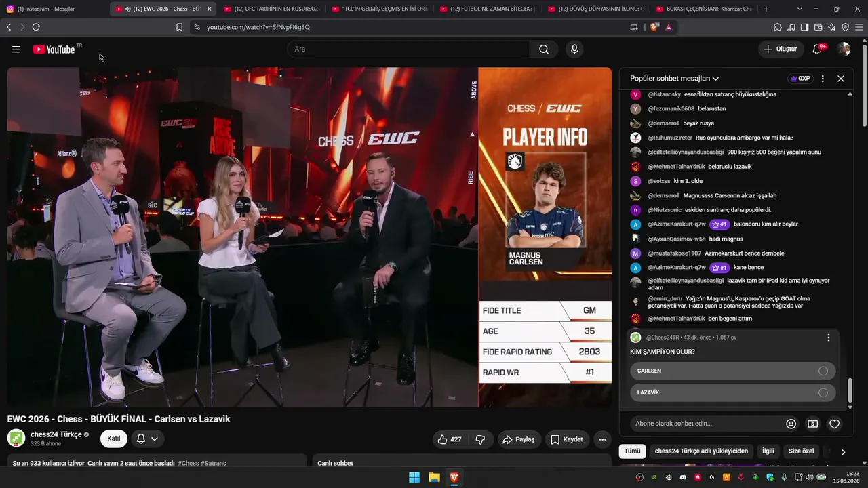Select the Size özel filter chip

801,451
